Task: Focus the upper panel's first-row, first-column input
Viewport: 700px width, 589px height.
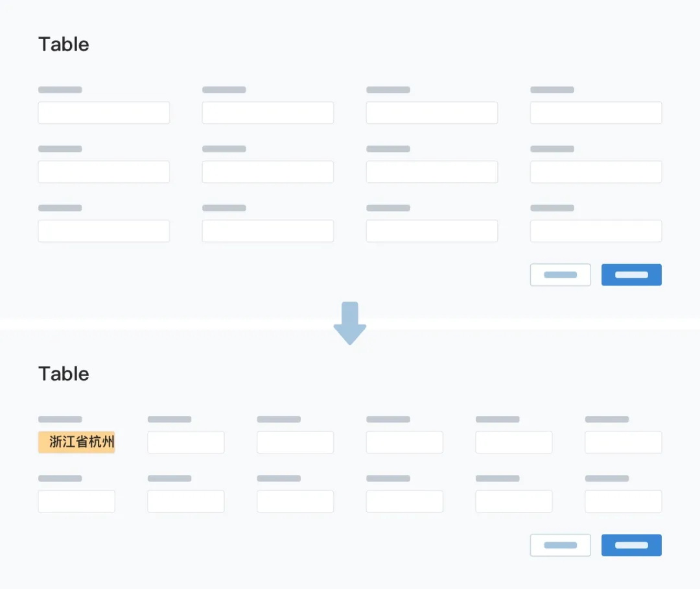Action: (x=104, y=113)
